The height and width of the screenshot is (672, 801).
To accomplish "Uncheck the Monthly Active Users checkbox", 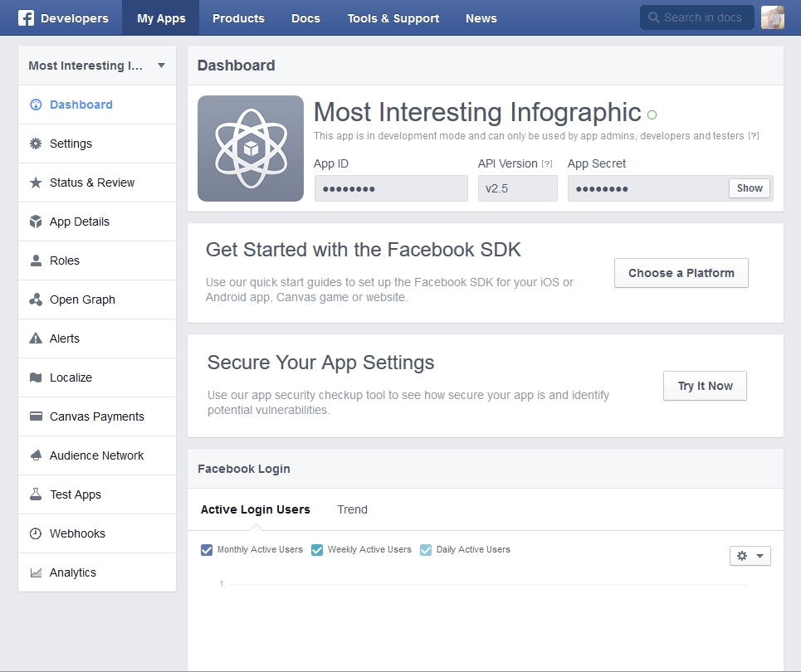I will [207, 550].
